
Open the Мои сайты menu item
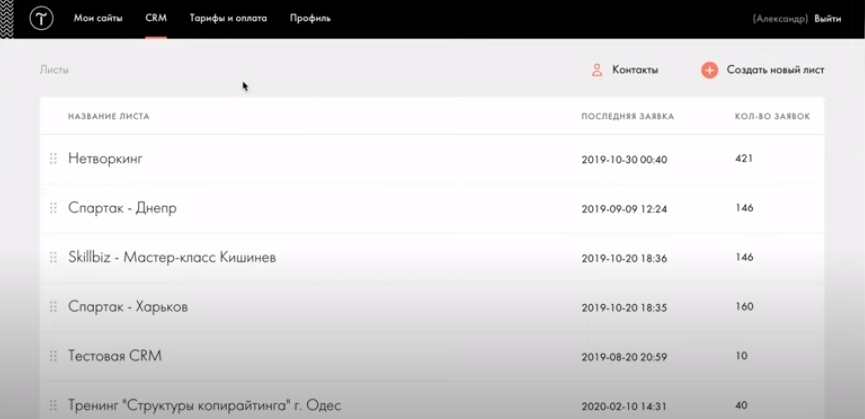pos(98,18)
